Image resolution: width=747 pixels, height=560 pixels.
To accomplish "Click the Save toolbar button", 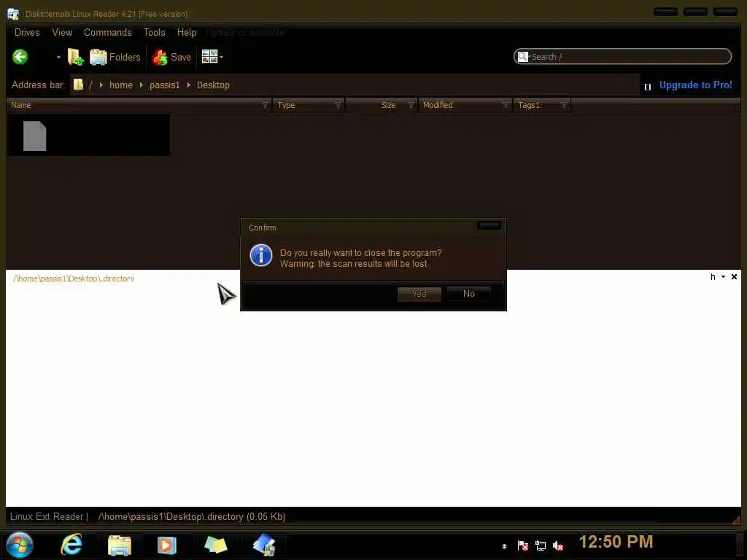I will [x=171, y=57].
